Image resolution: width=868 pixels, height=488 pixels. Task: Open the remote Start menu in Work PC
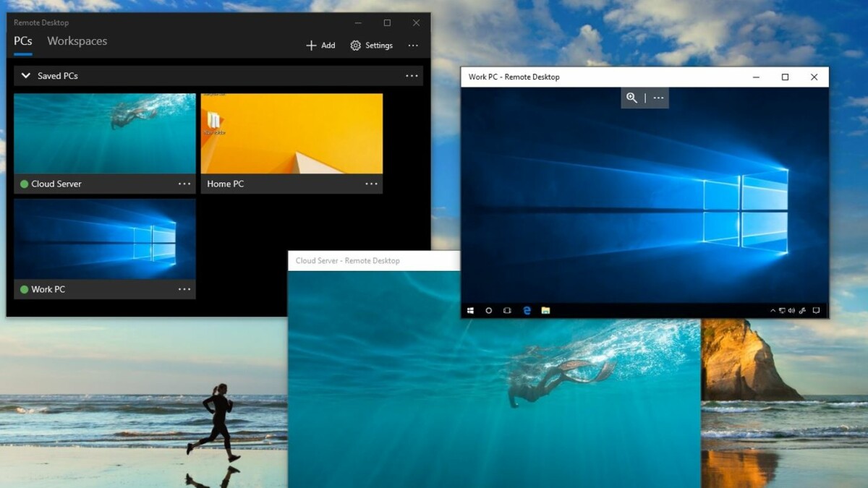tap(470, 311)
